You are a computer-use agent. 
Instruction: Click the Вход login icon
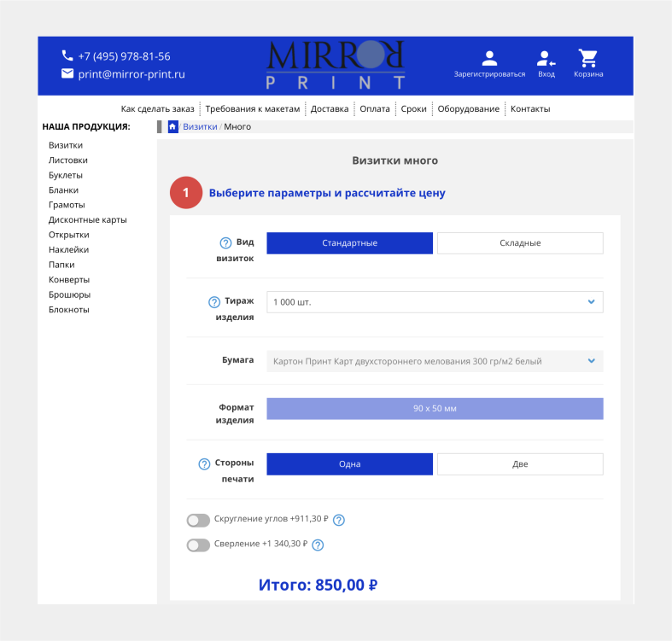coord(546,59)
